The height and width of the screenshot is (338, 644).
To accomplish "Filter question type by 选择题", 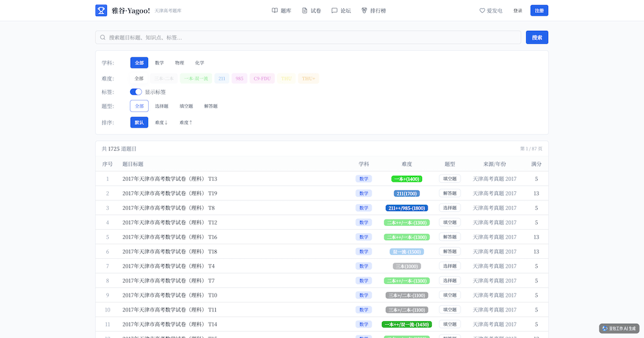I will [162, 106].
